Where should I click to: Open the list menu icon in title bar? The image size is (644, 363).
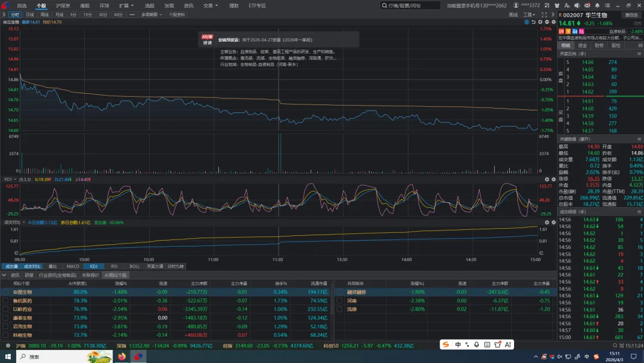(608, 5)
